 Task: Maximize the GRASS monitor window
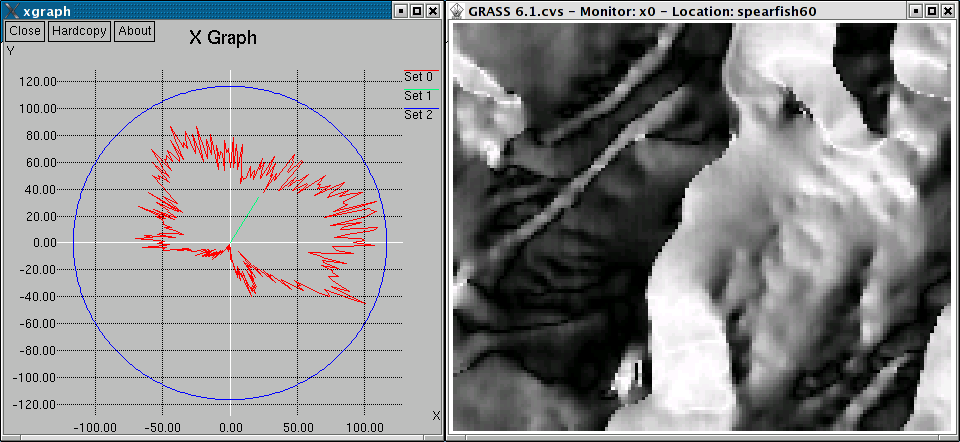tap(931, 11)
